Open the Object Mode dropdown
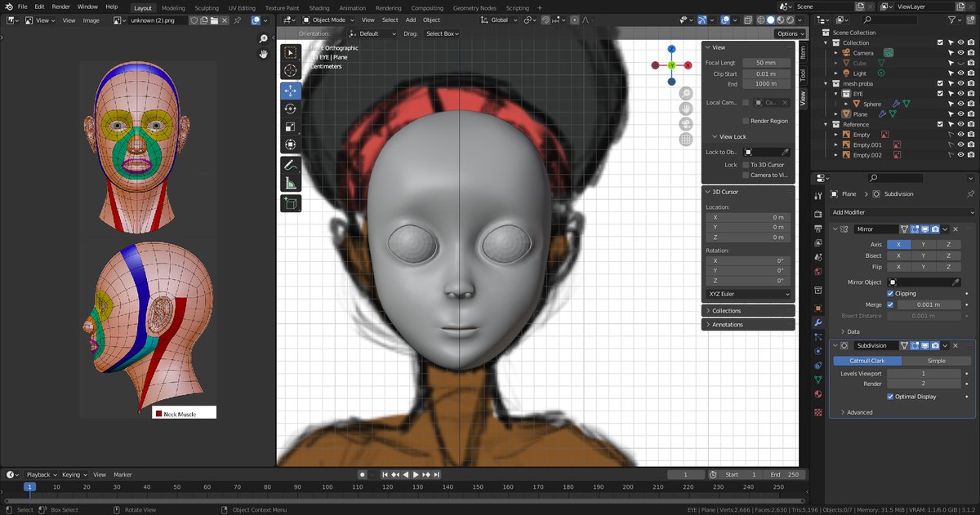Viewport: 980px width, 515px height. [328, 20]
